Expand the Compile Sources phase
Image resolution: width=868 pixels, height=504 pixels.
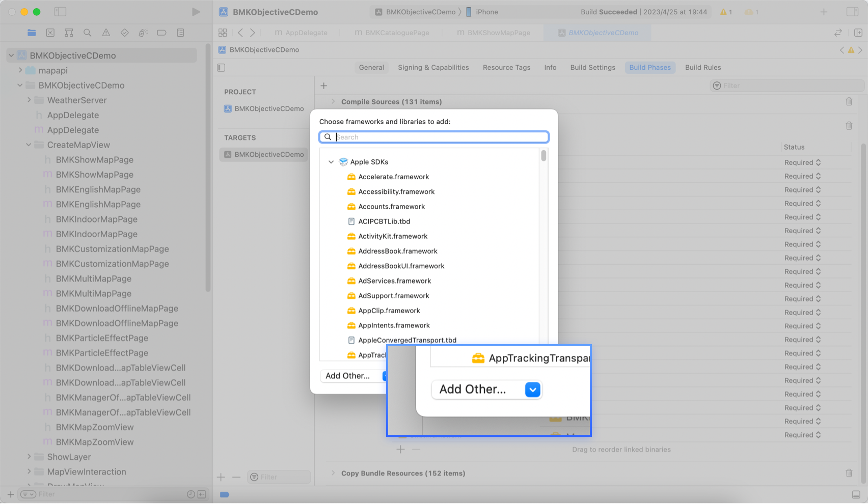click(x=333, y=102)
